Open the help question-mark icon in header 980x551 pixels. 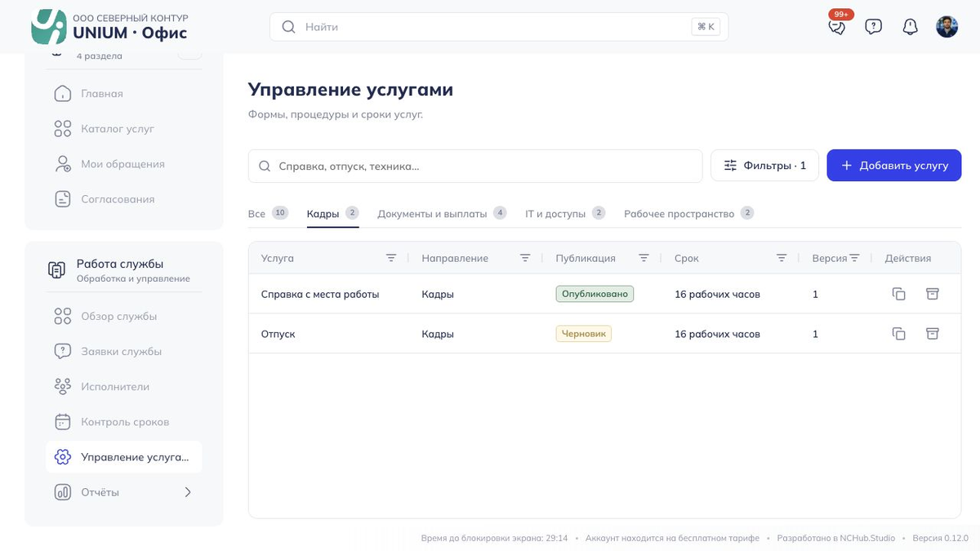(x=874, y=27)
